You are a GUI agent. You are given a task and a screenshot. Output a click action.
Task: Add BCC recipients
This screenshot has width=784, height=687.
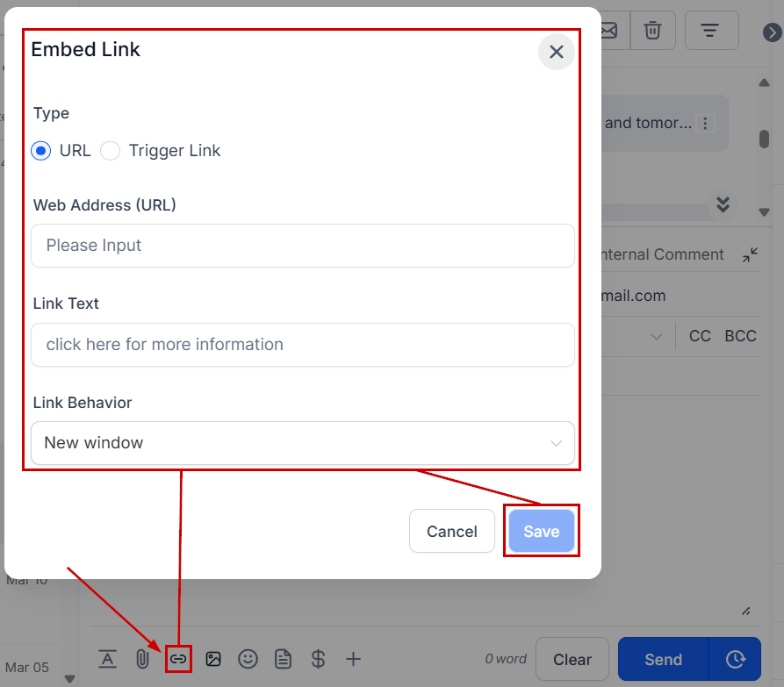[x=740, y=336]
